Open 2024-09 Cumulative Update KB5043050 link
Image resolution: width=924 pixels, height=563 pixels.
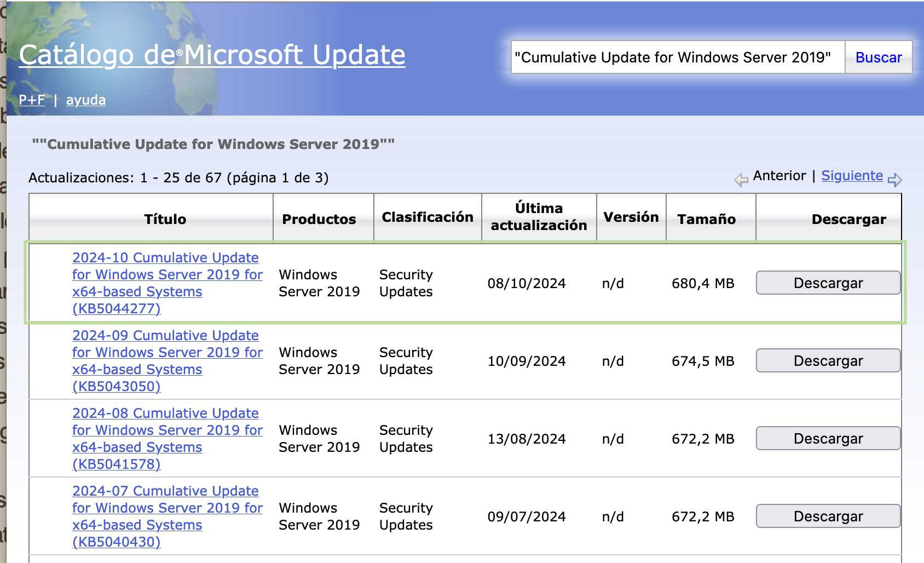pyautogui.click(x=168, y=360)
